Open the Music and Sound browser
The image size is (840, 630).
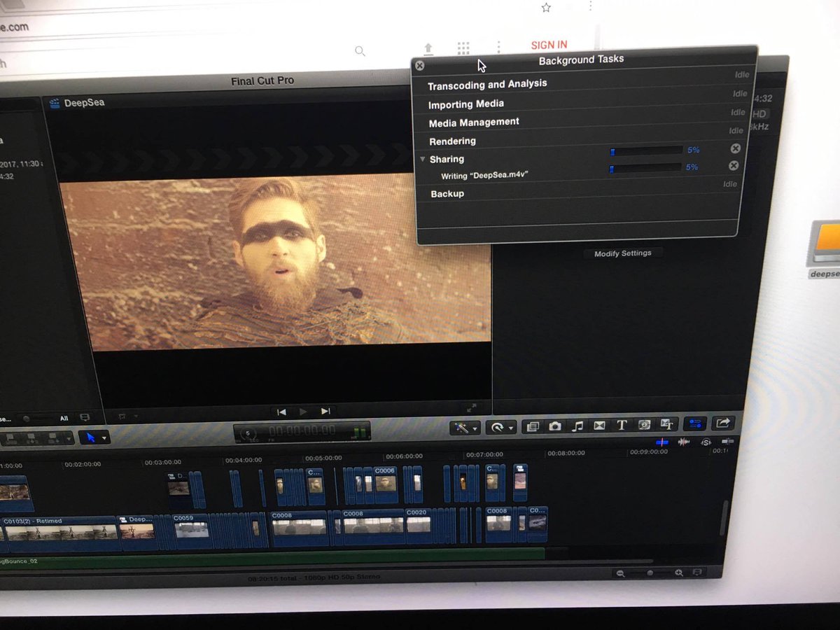coord(577,426)
